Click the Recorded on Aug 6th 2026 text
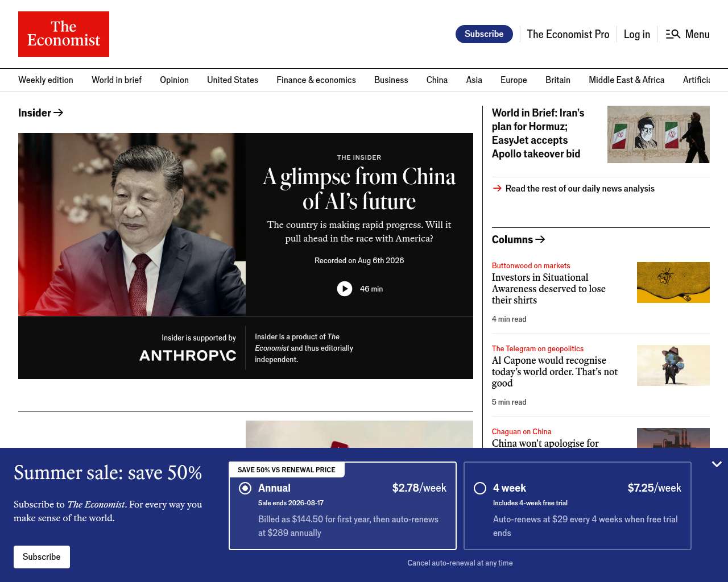Screen dimensions: 728x582 click(359, 260)
